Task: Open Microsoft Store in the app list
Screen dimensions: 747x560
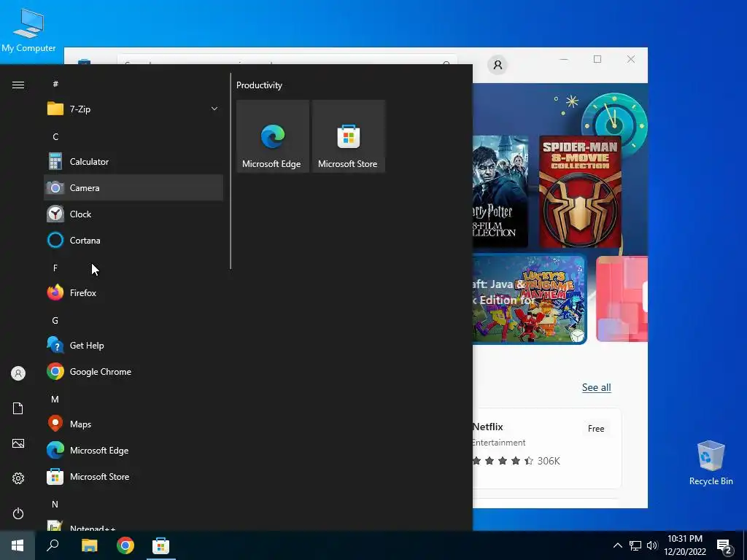Action: pos(133,476)
